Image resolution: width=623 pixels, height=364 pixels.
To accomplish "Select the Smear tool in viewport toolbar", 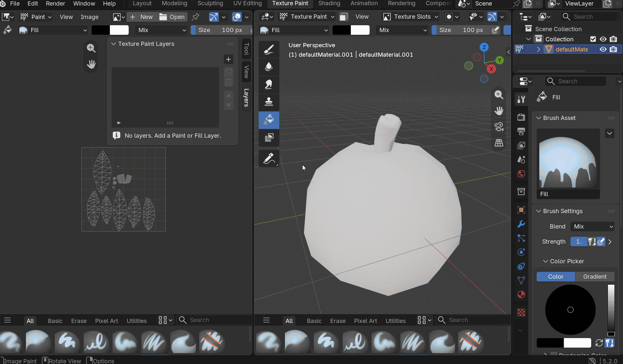I will [x=269, y=84].
